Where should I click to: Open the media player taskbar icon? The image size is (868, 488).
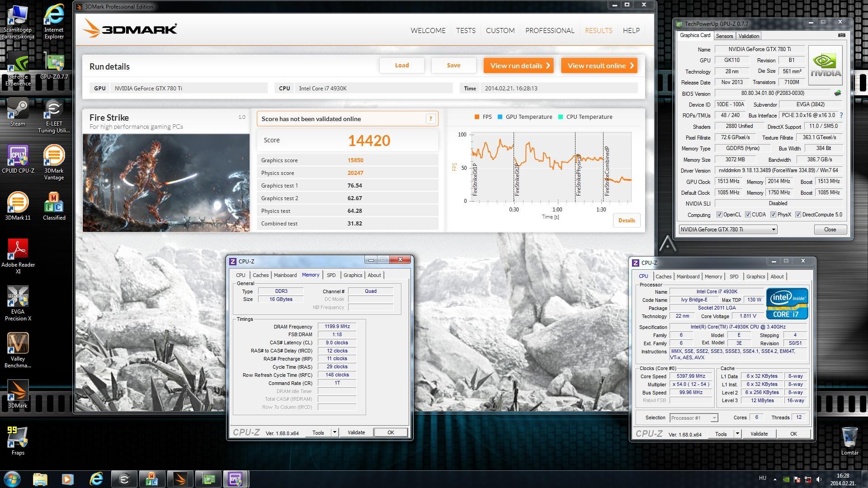(x=68, y=479)
